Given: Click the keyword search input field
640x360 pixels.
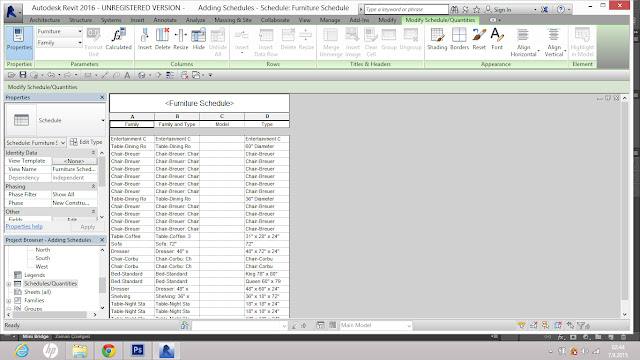Looking at the screenshot, I should (406, 9).
